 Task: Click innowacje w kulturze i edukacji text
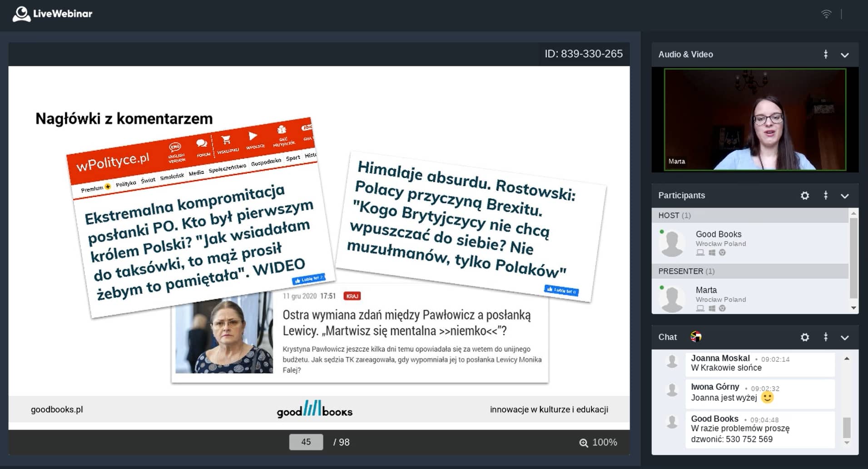coord(549,410)
